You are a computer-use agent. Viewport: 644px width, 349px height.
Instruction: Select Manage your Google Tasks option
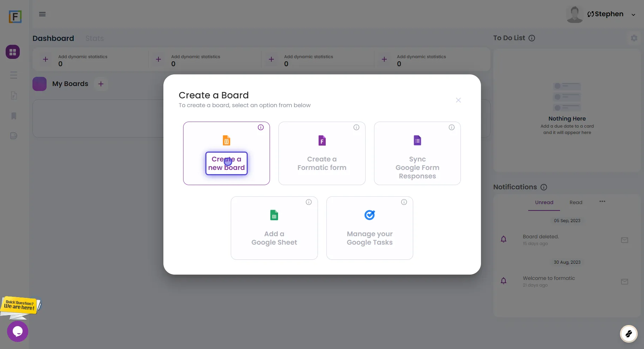point(370,228)
